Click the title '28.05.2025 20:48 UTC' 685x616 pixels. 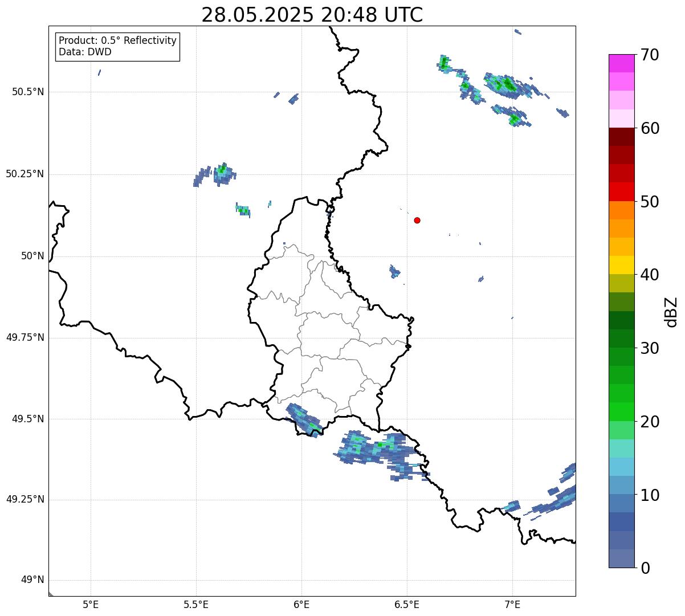pos(312,15)
